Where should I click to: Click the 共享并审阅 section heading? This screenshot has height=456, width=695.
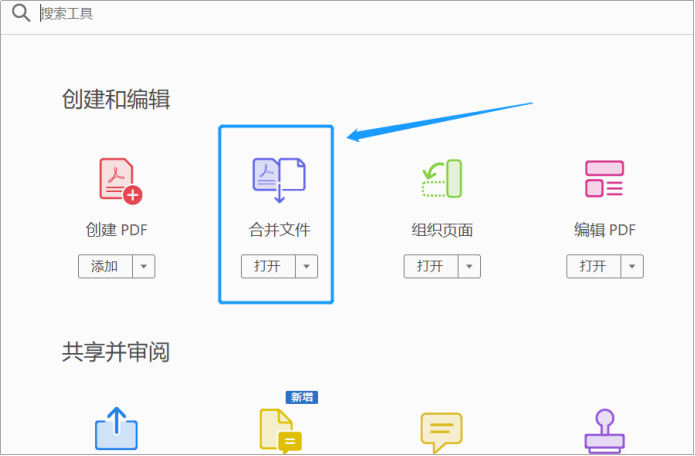(x=116, y=352)
